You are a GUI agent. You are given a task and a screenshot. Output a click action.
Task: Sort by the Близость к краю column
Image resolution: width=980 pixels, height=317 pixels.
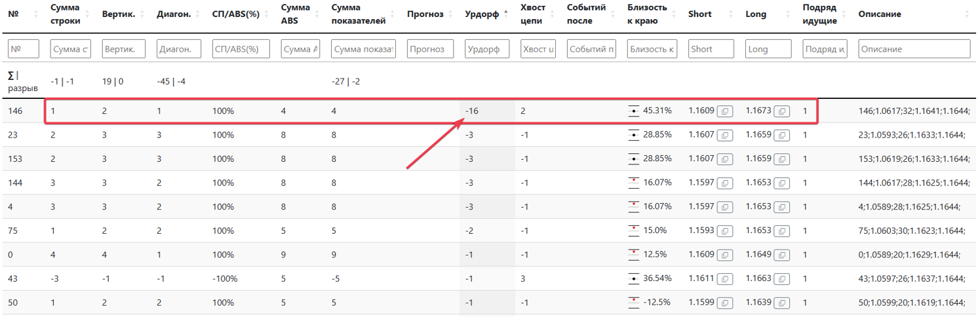tap(647, 14)
